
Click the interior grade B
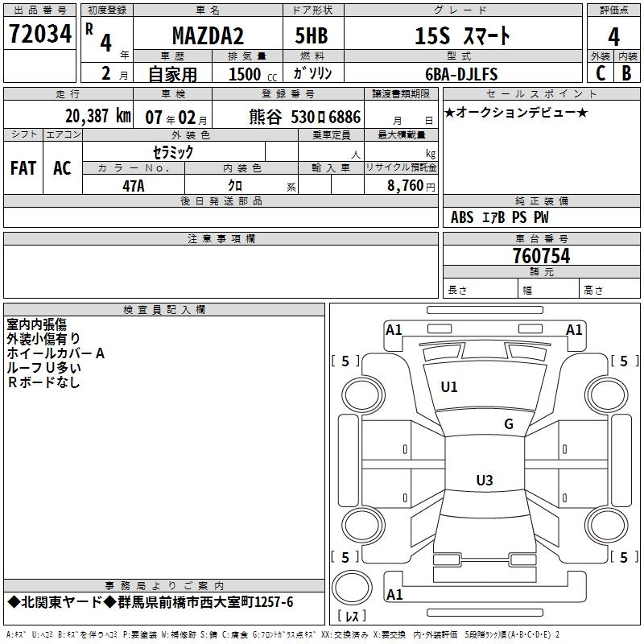coord(626,73)
